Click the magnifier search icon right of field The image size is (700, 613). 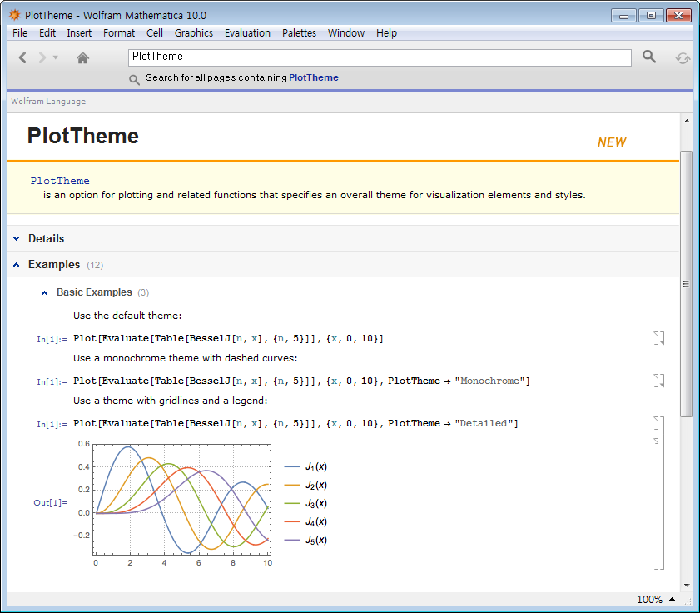point(649,57)
